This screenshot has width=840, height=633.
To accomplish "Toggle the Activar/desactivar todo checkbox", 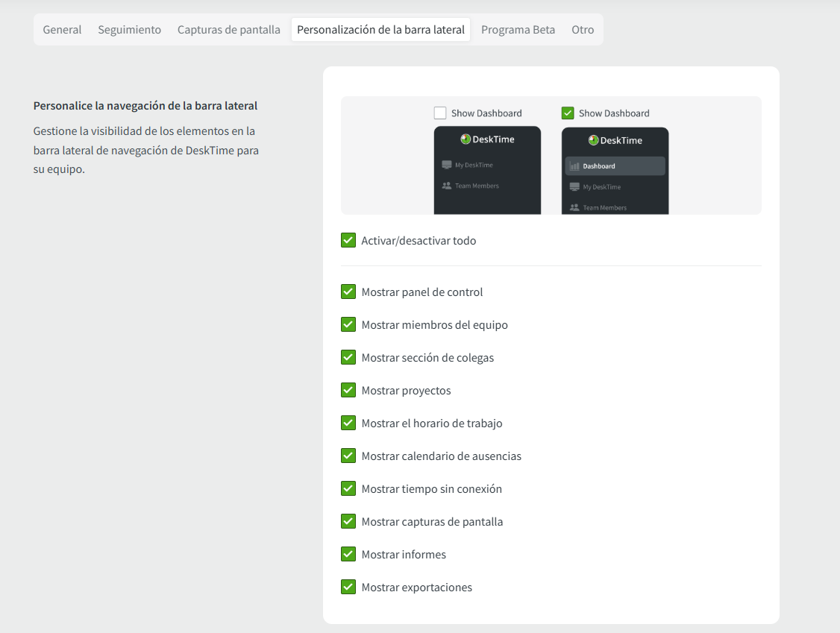I will pos(348,240).
